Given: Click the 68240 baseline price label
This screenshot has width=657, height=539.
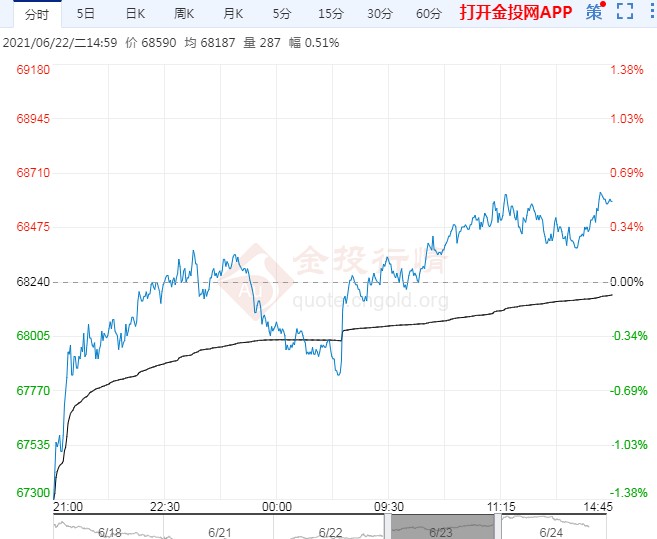Looking at the screenshot, I should (33, 281).
